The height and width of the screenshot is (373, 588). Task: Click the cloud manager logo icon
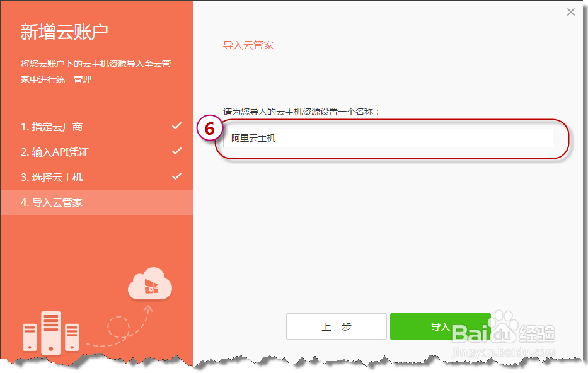(150, 284)
